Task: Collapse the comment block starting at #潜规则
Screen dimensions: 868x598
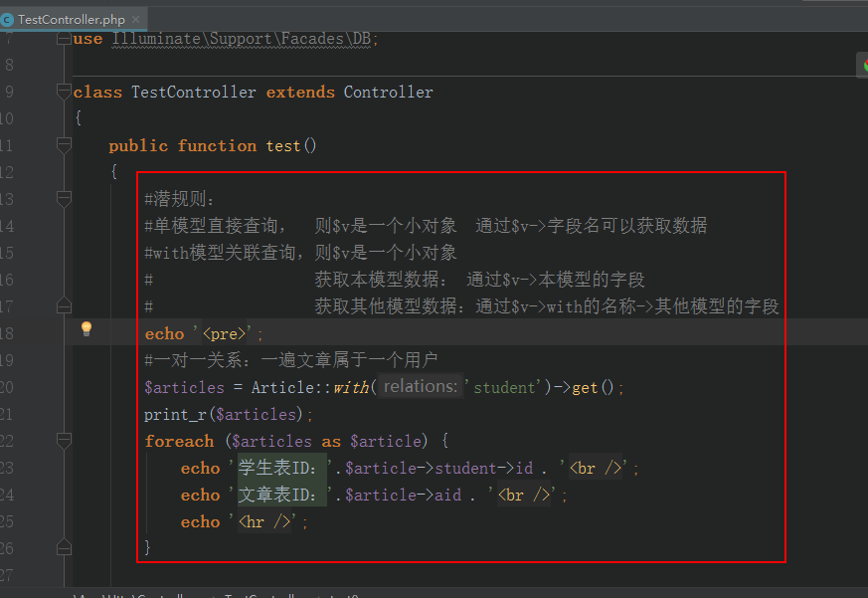Action: tap(65, 200)
